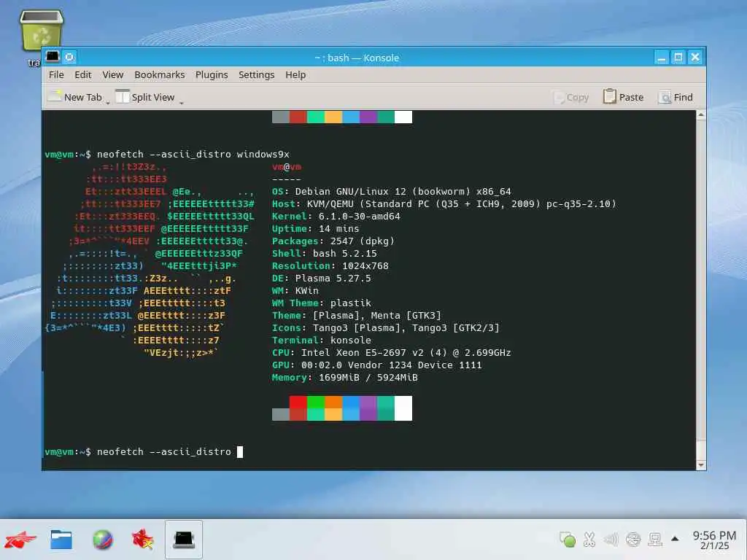Screen dimensions: 747x560
Task: Minimize the Konsole window
Action: (661, 58)
